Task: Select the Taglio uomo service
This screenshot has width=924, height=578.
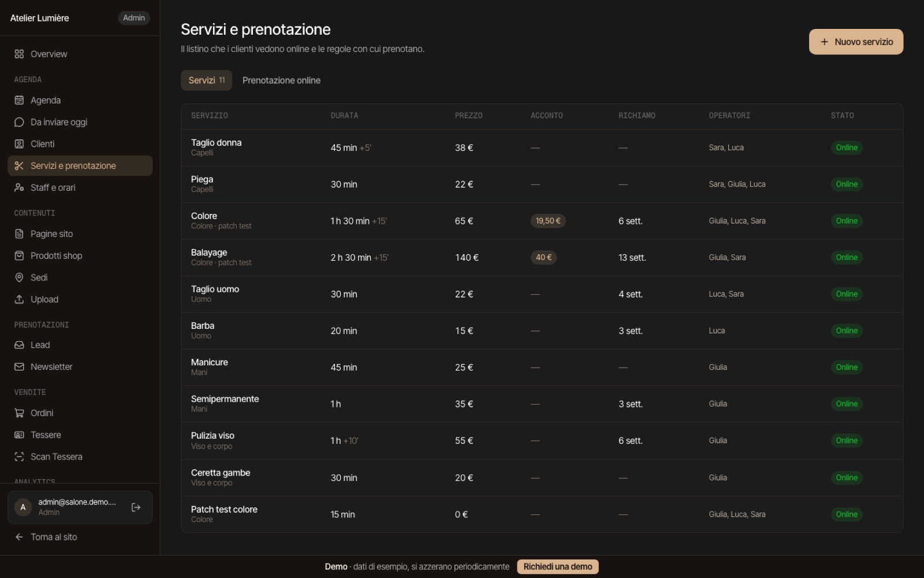Action: coord(215,289)
